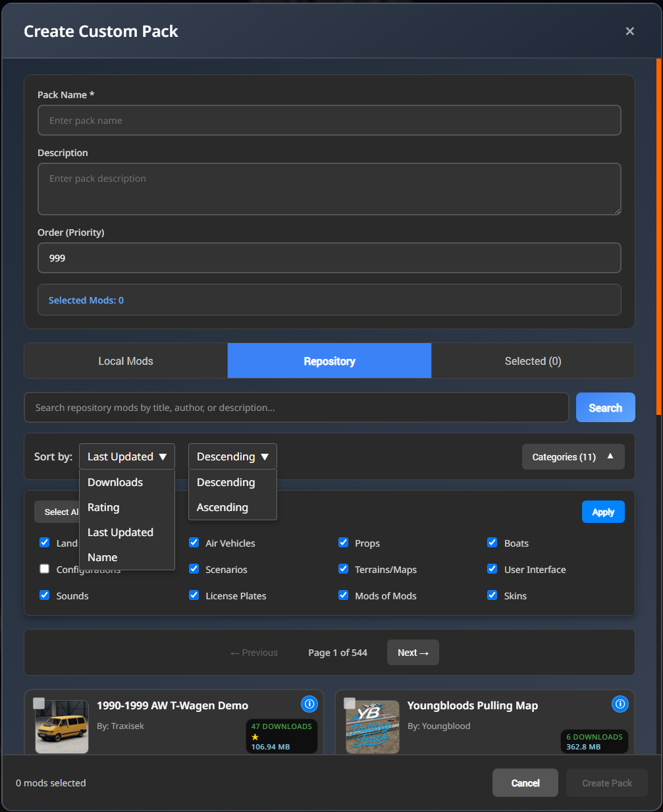Click the 1990-1999 AW T-Wagen Demo title
This screenshot has width=663, height=812.
(x=172, y=705)
